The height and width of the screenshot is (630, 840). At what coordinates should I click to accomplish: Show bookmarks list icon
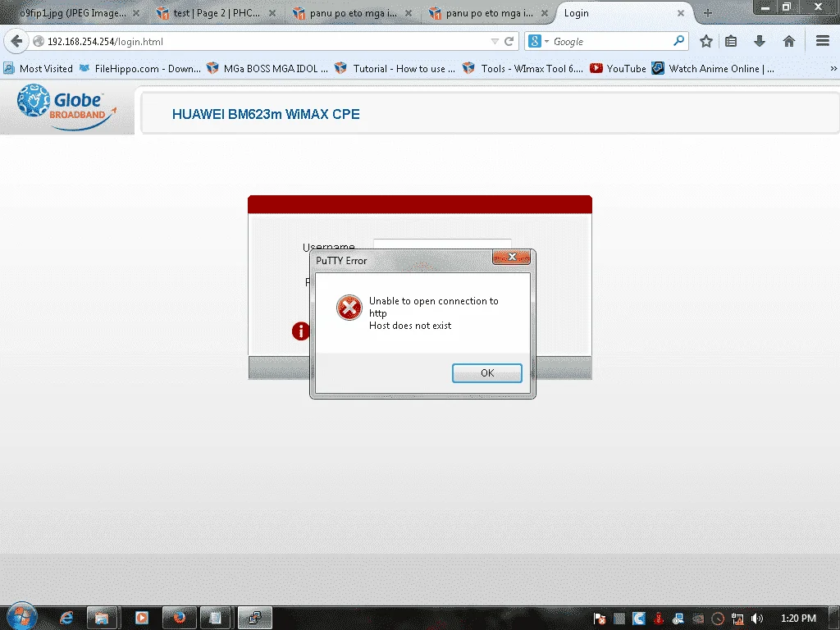(731, 41)
